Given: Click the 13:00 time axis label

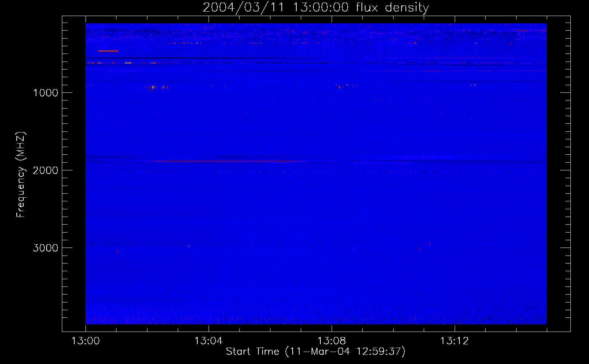Looking at the screenshot, I should click(86, 341).
